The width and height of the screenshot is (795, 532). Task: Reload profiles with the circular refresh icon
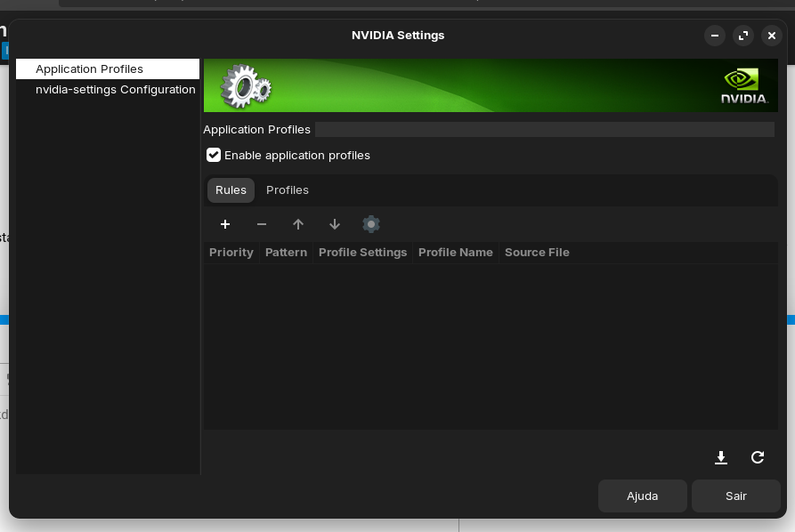point(758,457)
